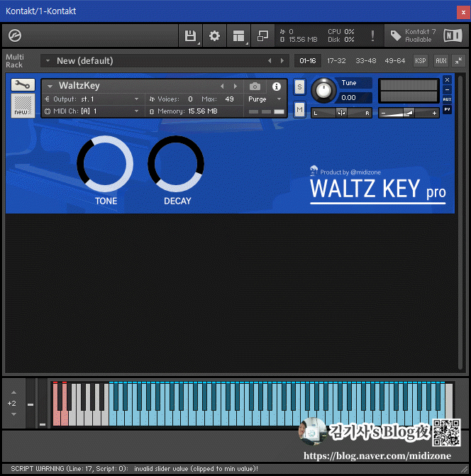Shift keyboard octave up arrow
This screenshot has width=471, height=476.
(x=13, y=392)
